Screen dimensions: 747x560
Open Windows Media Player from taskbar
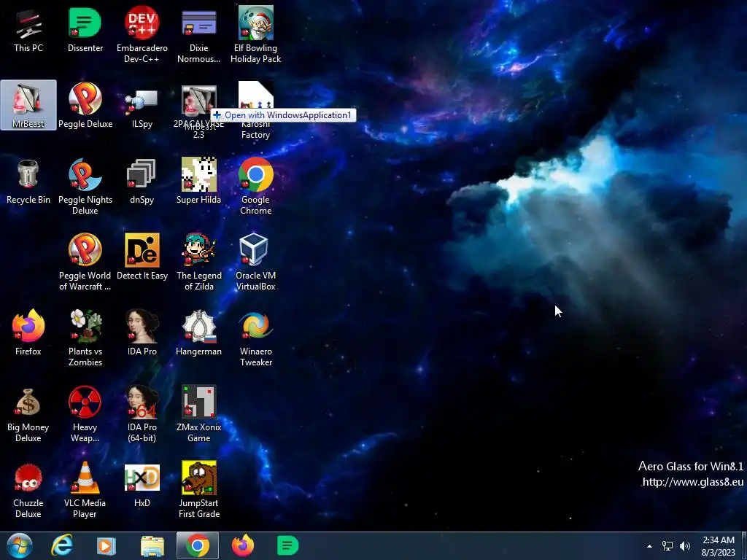107,545
